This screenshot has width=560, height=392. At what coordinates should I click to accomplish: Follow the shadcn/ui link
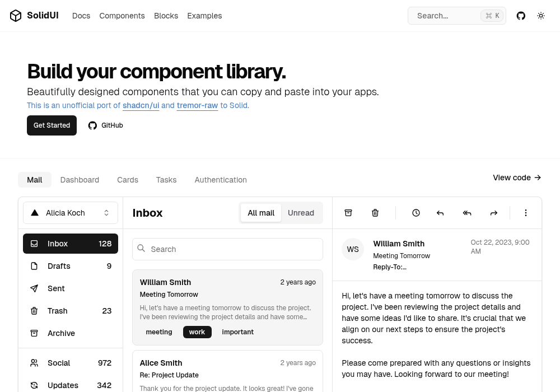pos(141,105)
